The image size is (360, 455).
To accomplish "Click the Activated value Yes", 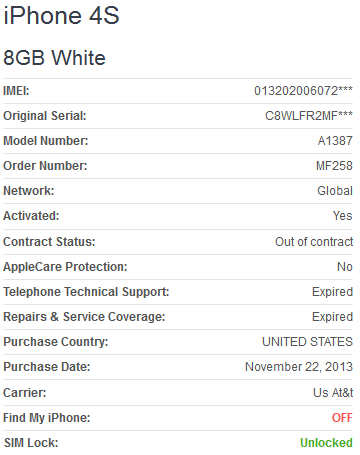I will tap(343, 216).
